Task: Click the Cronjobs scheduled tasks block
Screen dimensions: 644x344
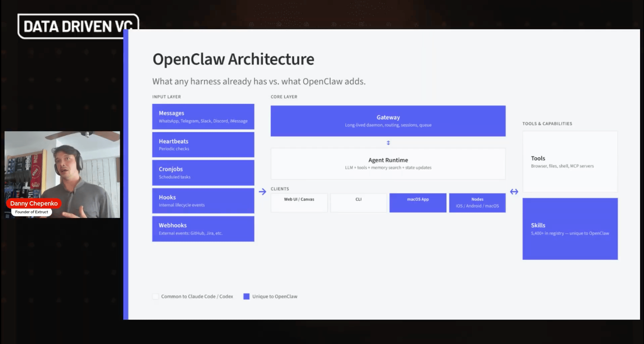Action: [203, 173]
